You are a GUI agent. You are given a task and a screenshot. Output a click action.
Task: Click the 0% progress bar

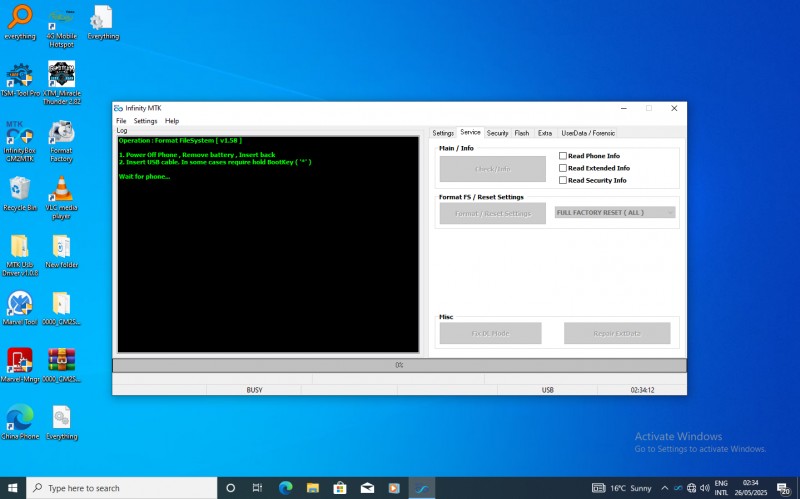click(399, 365)
